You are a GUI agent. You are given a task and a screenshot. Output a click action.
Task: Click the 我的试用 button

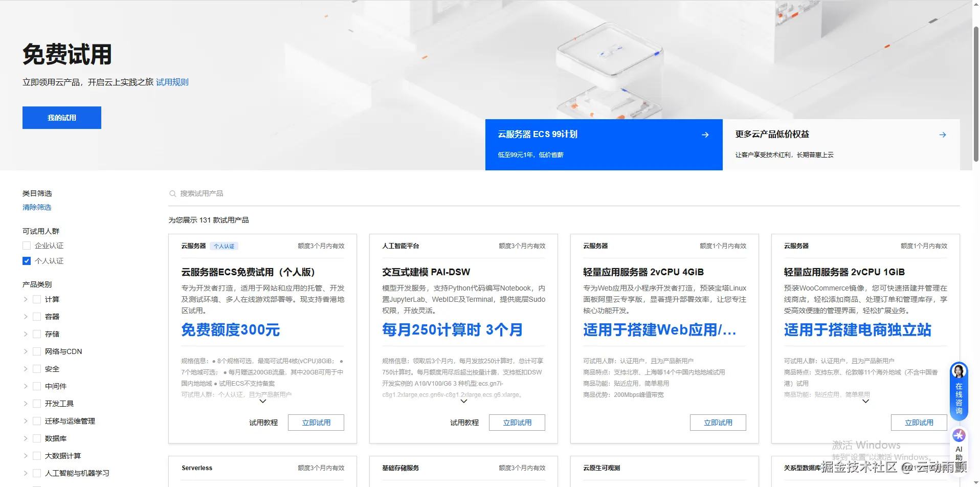pos(62,118)
